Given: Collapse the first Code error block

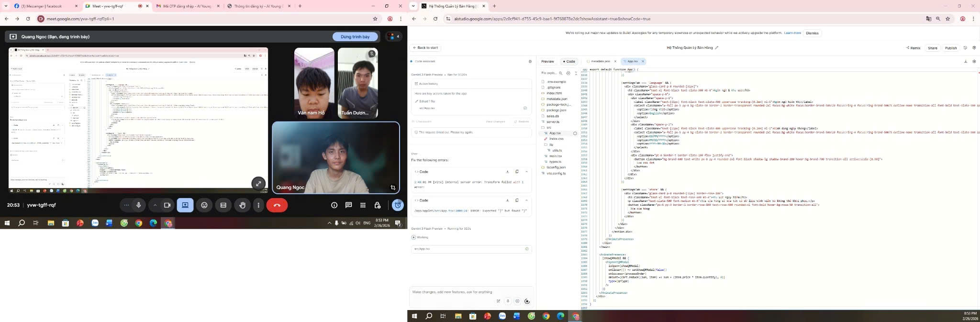Looking at the screenshot, I should [526, 172].
